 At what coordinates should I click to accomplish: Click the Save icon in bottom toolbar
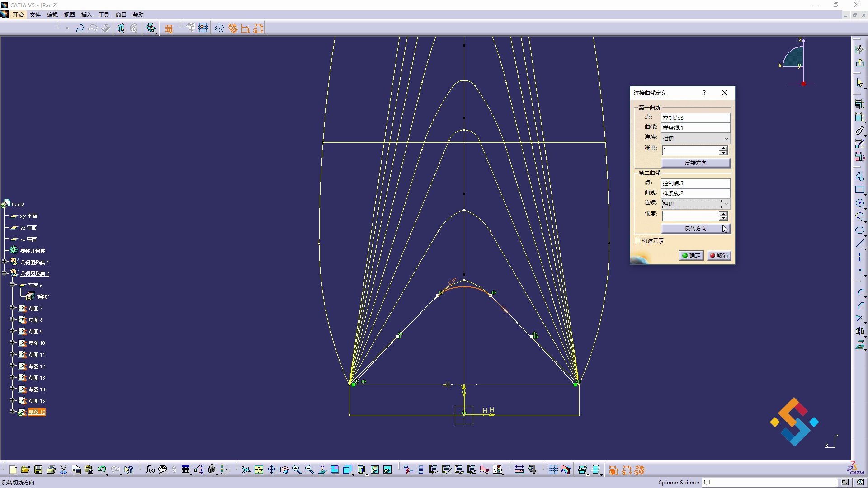[x=38, y=470]
